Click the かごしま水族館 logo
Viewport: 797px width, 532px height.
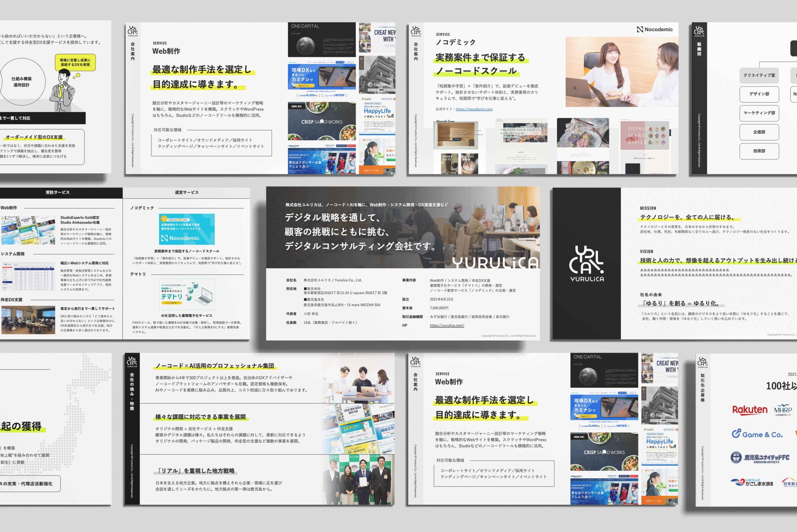pos(752,483)
